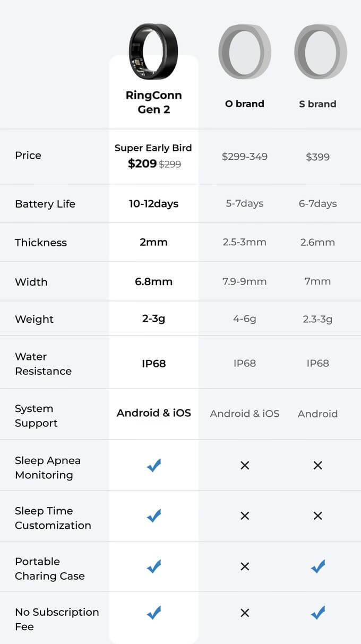Click the S brand $399 price
Viewport: 361px width, 644px height.
click(317, 157)
